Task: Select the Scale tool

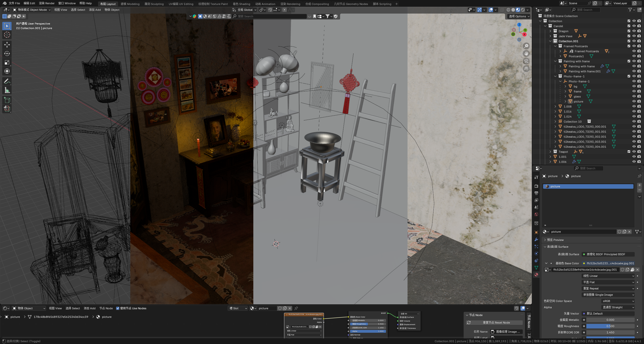Action: [7, 62]
